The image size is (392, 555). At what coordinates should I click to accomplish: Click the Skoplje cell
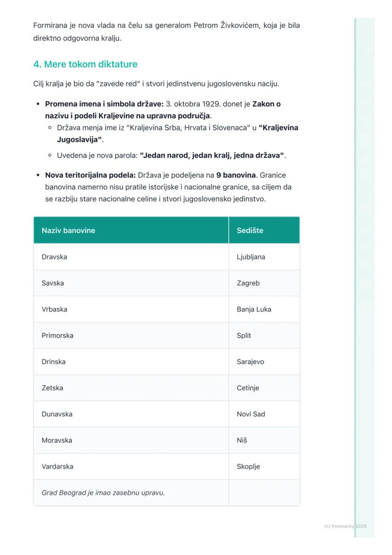(x=248, y=466)
